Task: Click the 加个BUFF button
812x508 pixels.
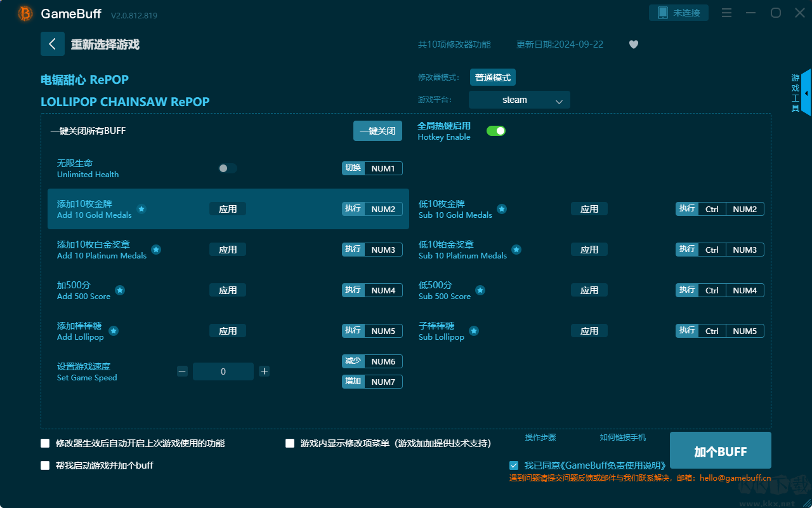Action: pyautogui.click(x=721, y=451)
